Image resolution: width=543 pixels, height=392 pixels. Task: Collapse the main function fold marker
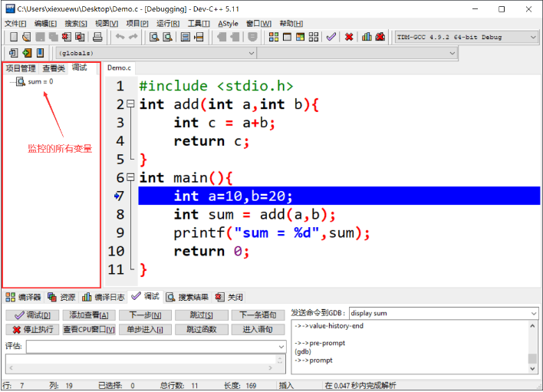coord(130,178)
